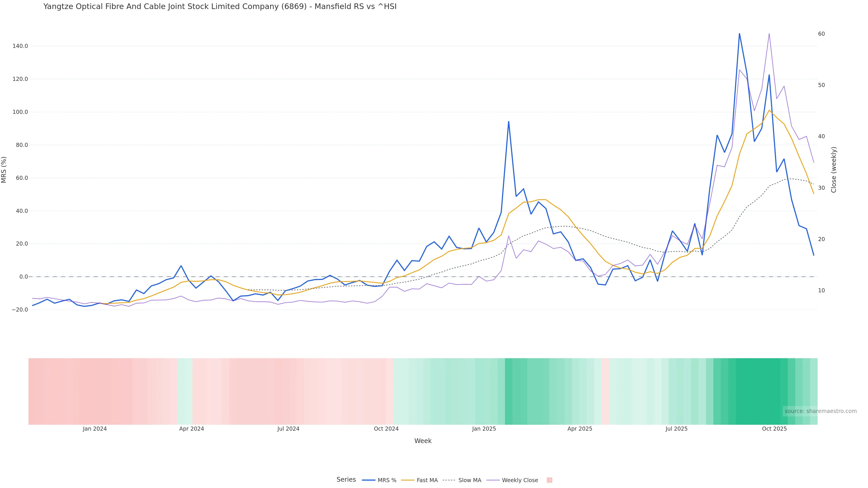Toggle the Fast MA legend entry
The image size is (868, 488).
point(427,480)
